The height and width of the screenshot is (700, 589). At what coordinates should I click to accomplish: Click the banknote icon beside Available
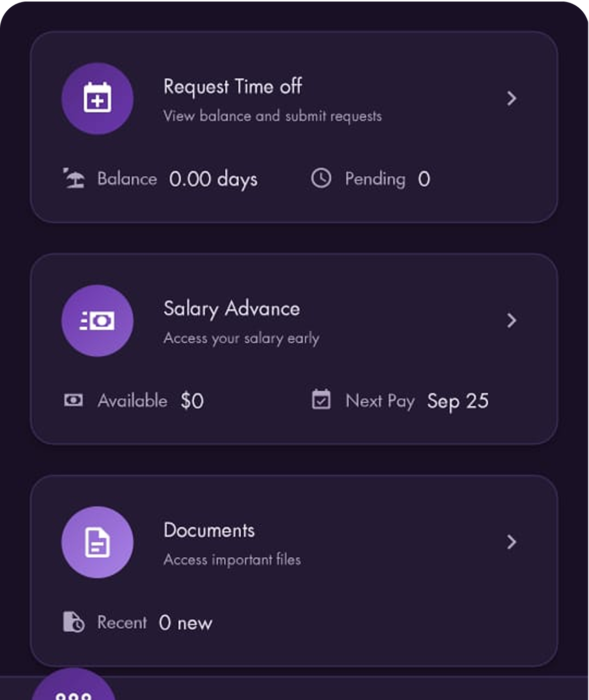(x=73, y=400)
